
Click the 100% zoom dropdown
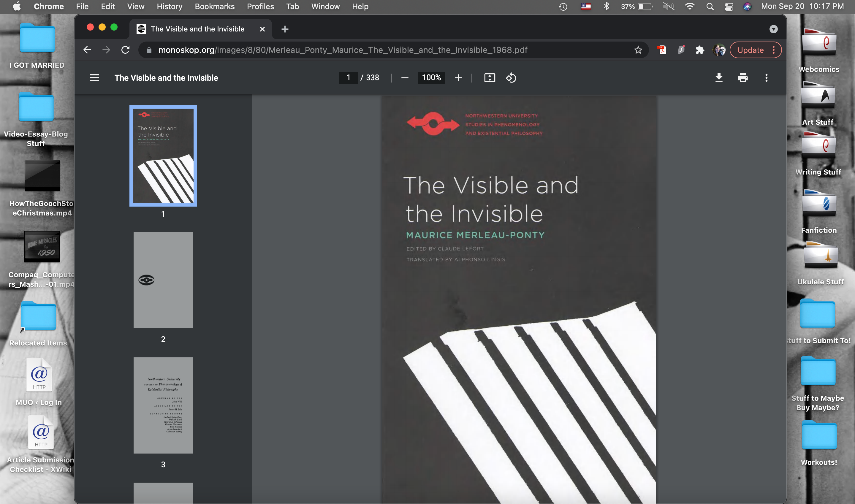(x=431, y=77)
